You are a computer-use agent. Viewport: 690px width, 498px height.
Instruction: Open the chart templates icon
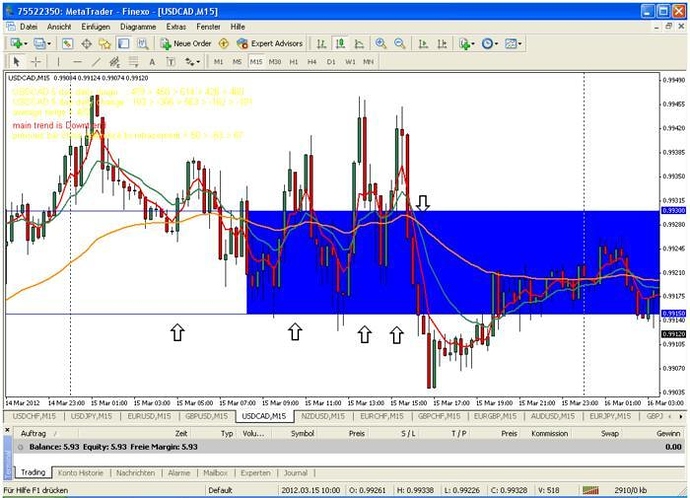pyautogui.click(x=510, y=44)
